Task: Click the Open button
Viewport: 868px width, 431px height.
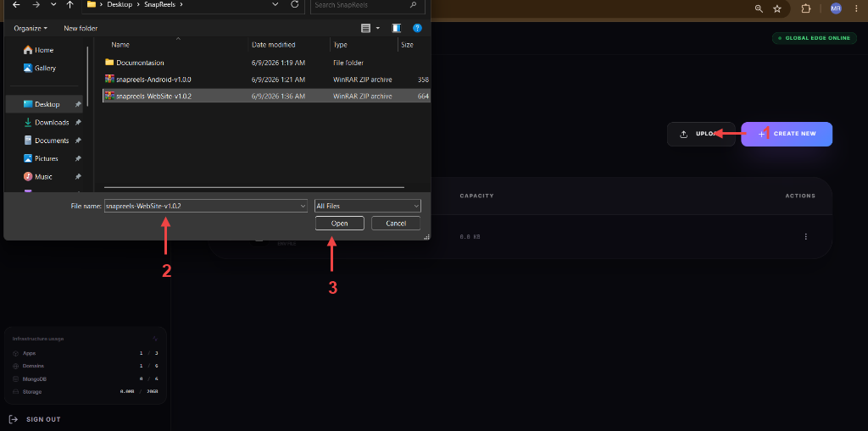Action: pyautogui.click(x=339, y=224)
